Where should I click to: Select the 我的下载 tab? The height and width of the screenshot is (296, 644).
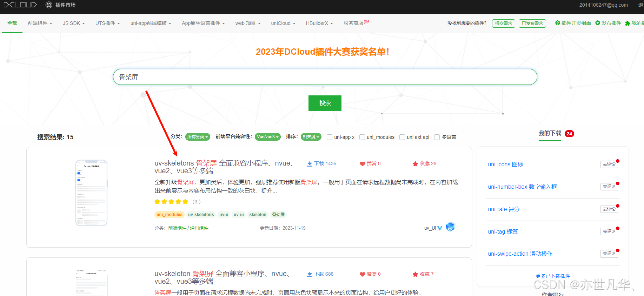[x=550, y=133]
